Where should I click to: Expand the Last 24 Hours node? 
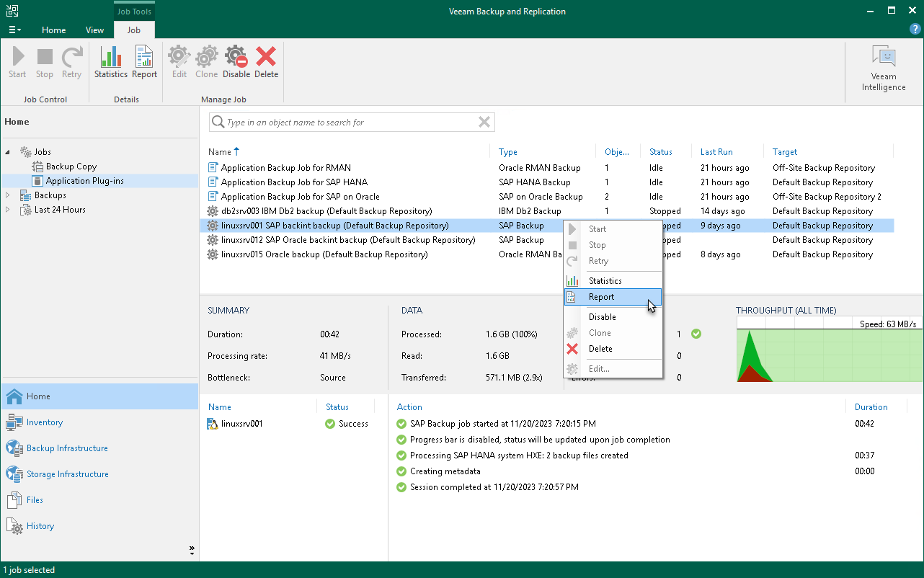(8, 209)
